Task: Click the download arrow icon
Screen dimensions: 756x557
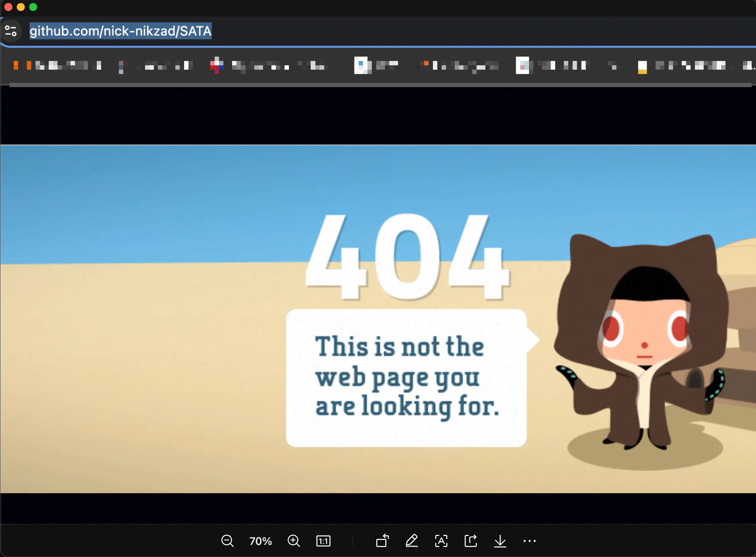Action: pos(500,541)
